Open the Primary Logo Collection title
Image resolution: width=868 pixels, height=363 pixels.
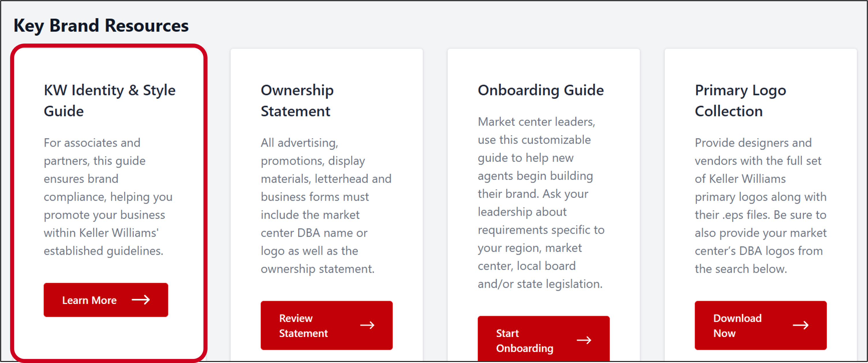tap(740, 100)
